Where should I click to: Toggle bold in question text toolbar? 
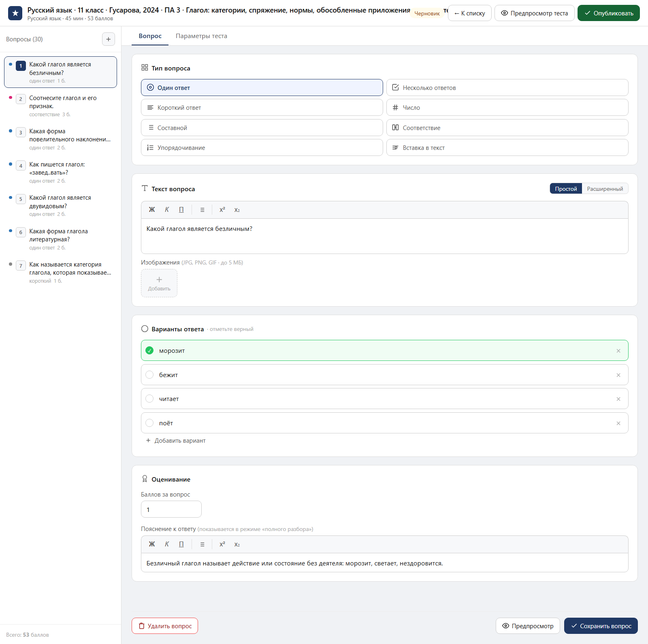[152, 210]
